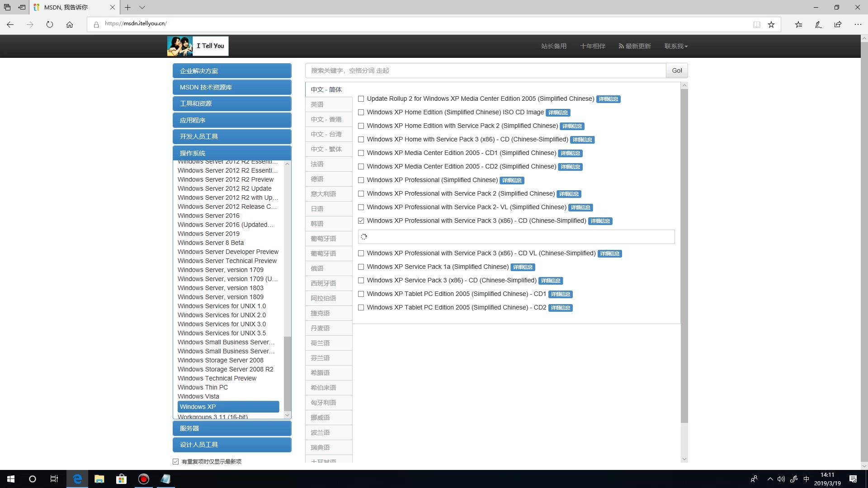This screenshot has width=868, height=488.
Task: Open the Action Center notification icon
Action: tap(853, 479)
